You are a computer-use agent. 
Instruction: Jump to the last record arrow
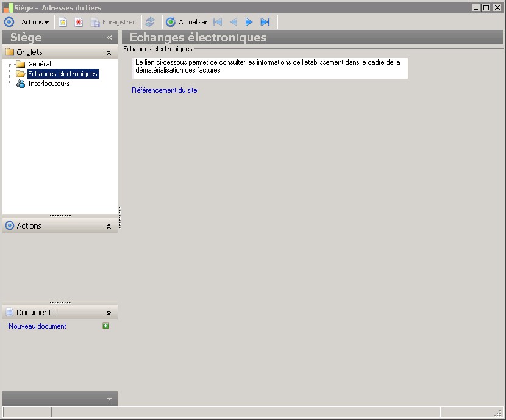point(265,22)
